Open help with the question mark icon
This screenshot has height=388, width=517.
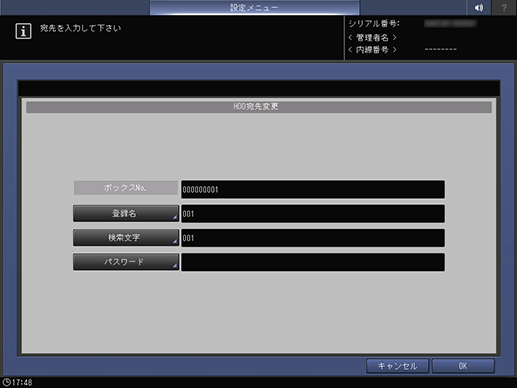click(504, 7)
